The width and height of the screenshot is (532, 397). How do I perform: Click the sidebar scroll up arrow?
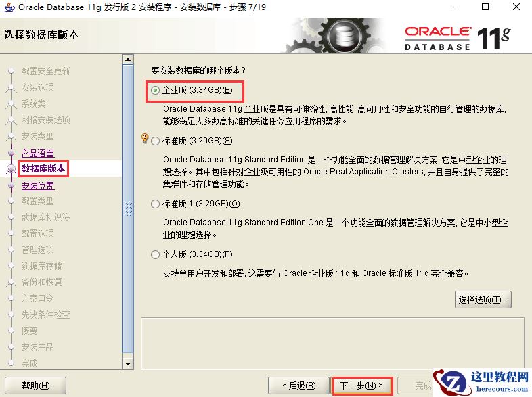coord(127,60)
